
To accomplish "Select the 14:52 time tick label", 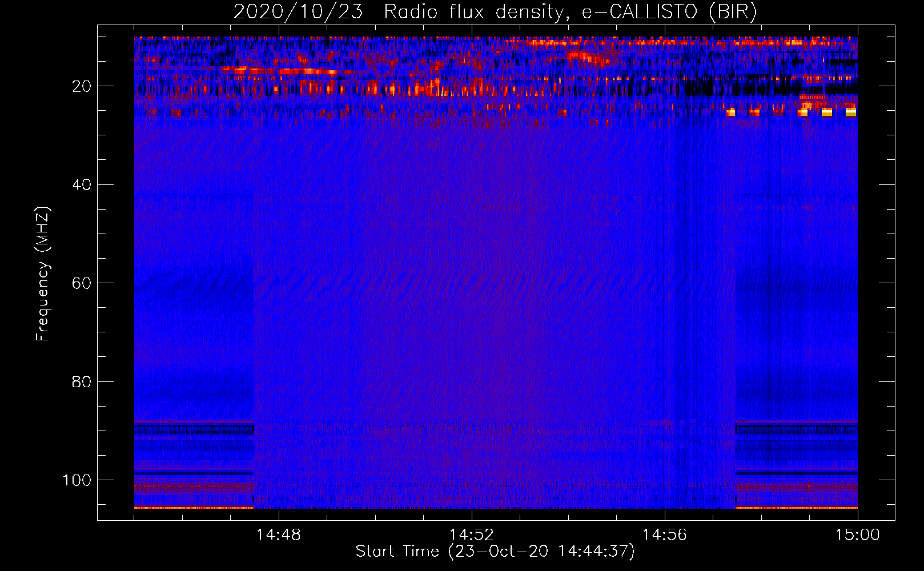I will pyautogui.click(x=471, y=534).
